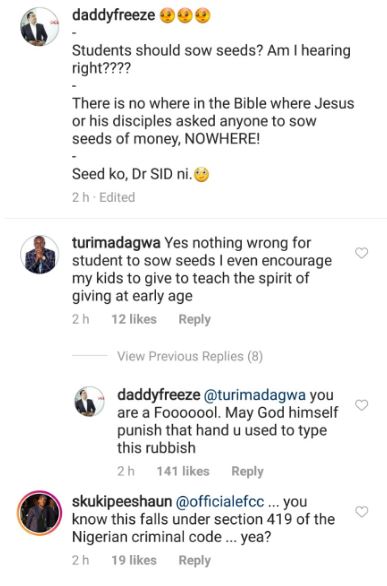This screenshot has height=586, width=387.
Task: Like turimadagwa's comment with heart icon
Action: coord(361,253)
